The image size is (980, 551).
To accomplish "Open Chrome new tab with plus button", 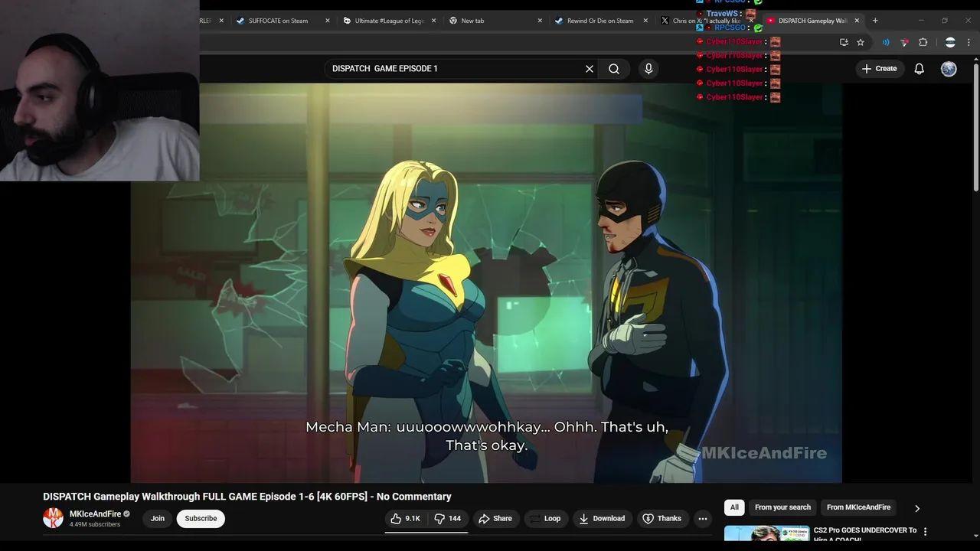I will pyautogui.click(x=875, y=21).
